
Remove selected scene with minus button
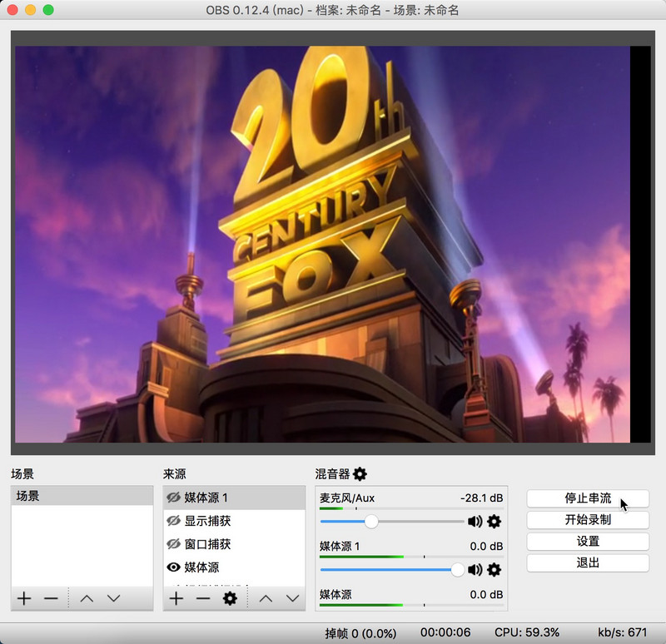click(51, 598)
